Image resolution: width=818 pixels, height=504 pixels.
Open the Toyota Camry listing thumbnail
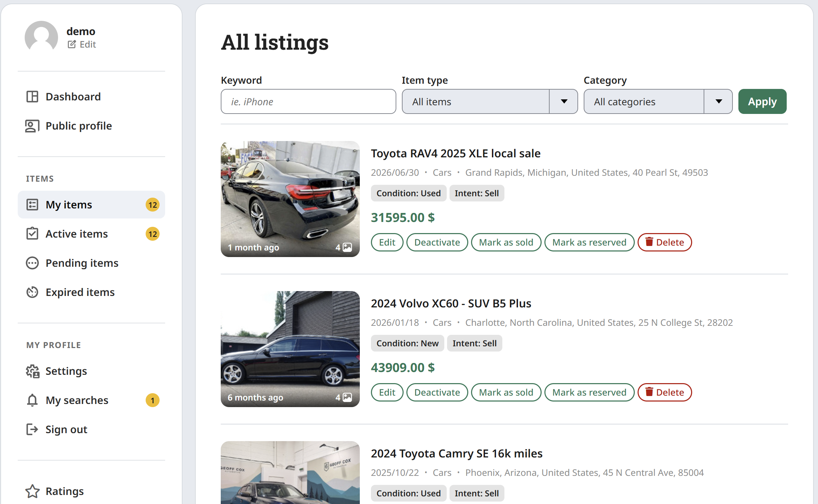pos(290,472)
